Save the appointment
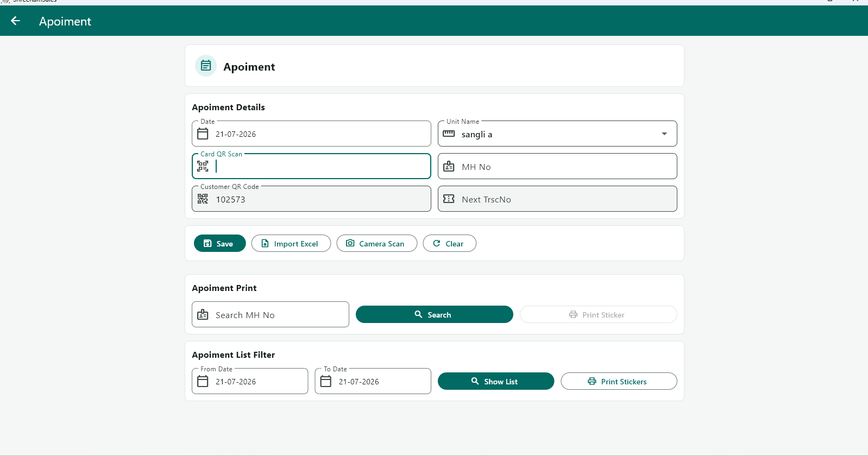Viewport: 868px width, 456px height. 219,243
